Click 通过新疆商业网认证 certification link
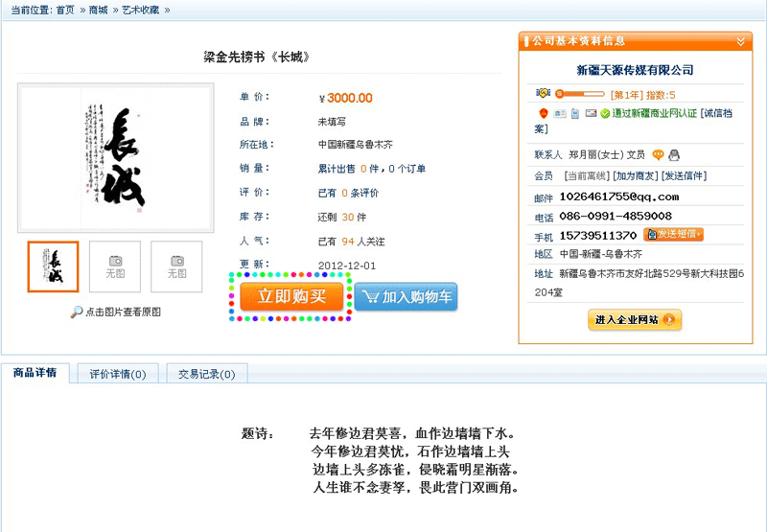 (655, 113)
